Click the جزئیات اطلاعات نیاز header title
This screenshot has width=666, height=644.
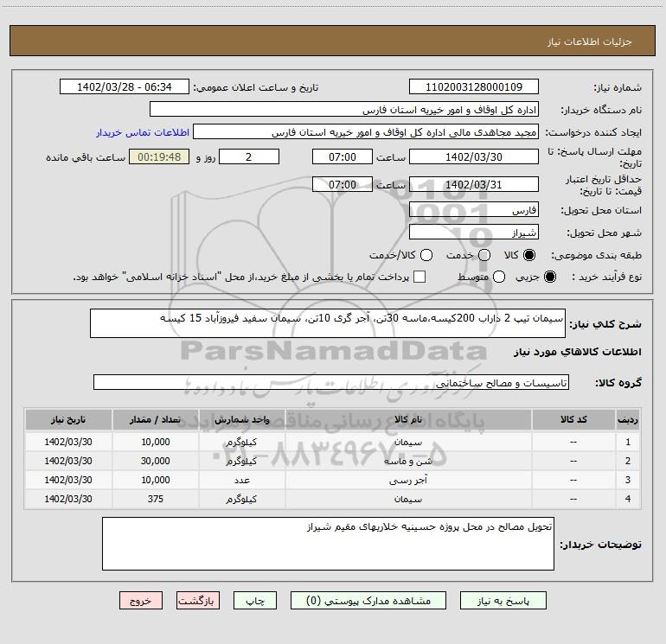[x=590, y=41]
